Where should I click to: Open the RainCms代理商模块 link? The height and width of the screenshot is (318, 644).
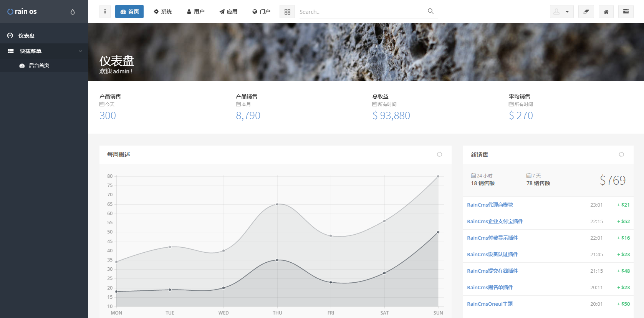click(x=490, y=205)
